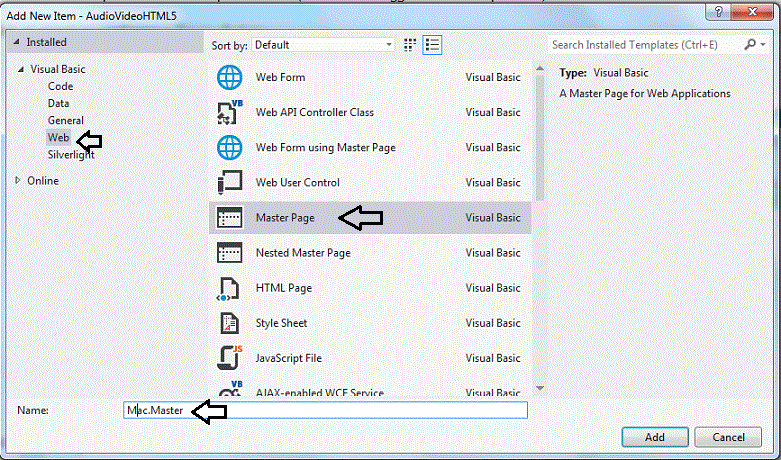The width and height of the screenshot is (781, 460).
Task: Choose the Web Form using Master Page icon
Action: pyautogui.click(x=230, y=147)
